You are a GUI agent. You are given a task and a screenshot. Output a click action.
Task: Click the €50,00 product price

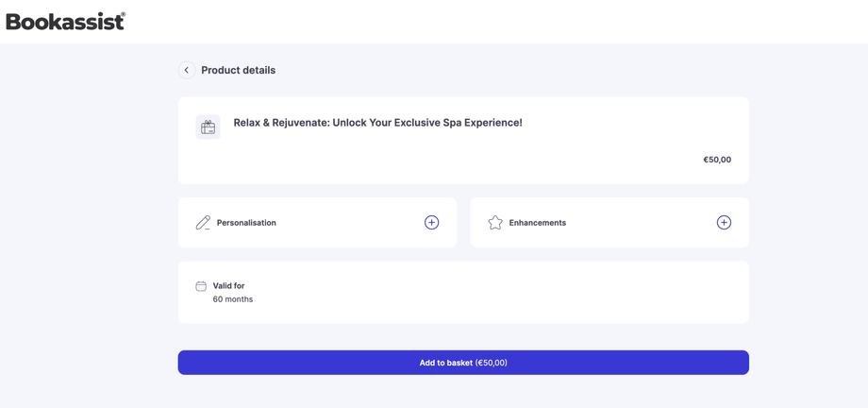pos(716,160)
